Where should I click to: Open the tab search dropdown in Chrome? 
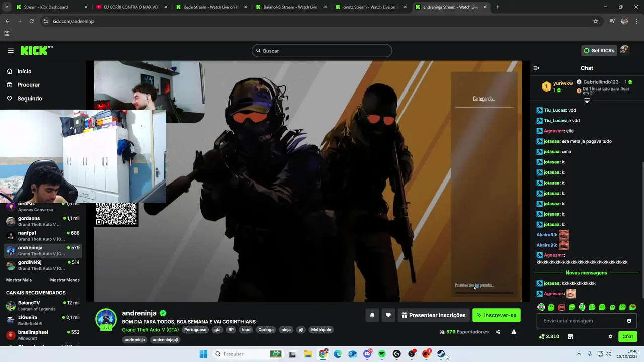[x=7, y=7]
